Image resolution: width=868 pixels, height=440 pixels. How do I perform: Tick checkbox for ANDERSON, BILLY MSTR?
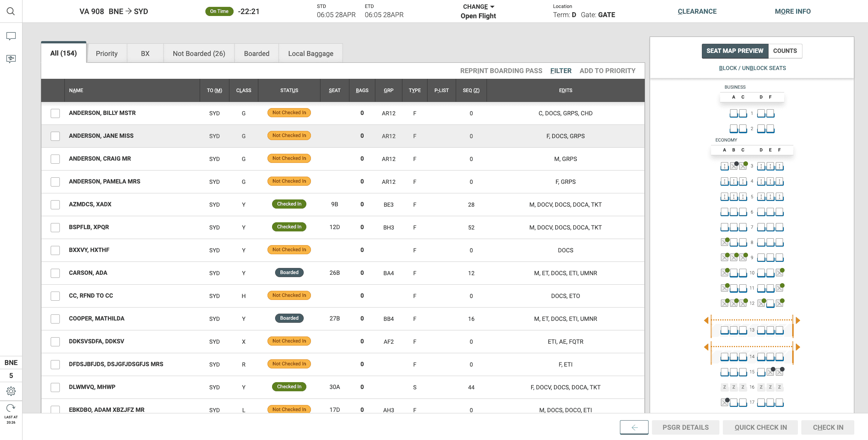[x=55, y=113]
